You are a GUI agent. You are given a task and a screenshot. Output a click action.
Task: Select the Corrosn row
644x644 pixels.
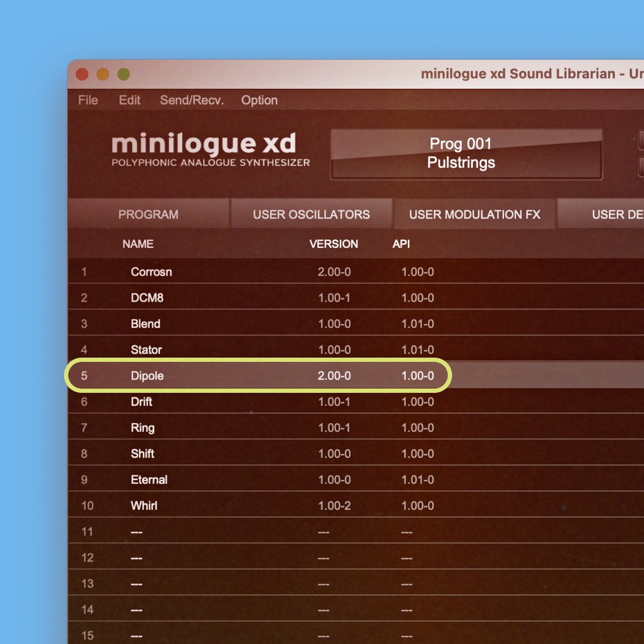click(x=356, y=272)
